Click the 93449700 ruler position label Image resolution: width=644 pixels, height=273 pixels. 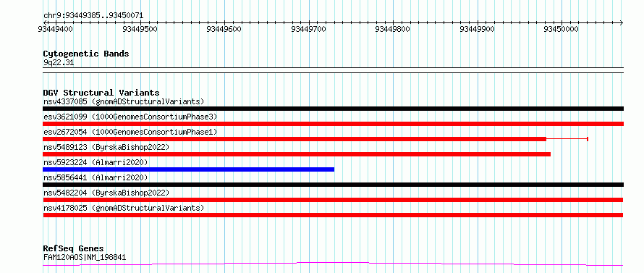(309, 29)
